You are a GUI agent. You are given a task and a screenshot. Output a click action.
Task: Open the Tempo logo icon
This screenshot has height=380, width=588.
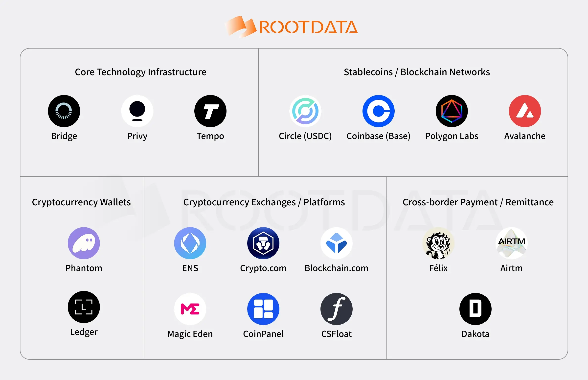coord(210,111)
